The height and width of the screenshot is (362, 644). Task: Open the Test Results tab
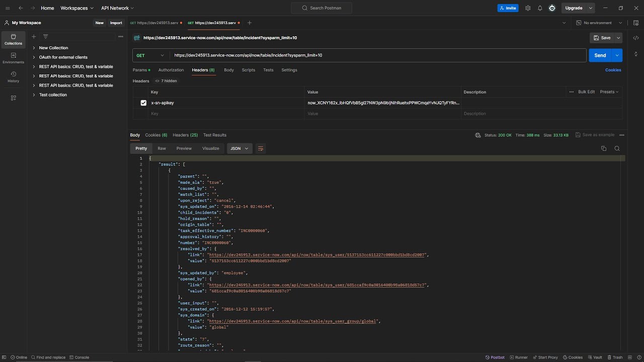point(215,135)
